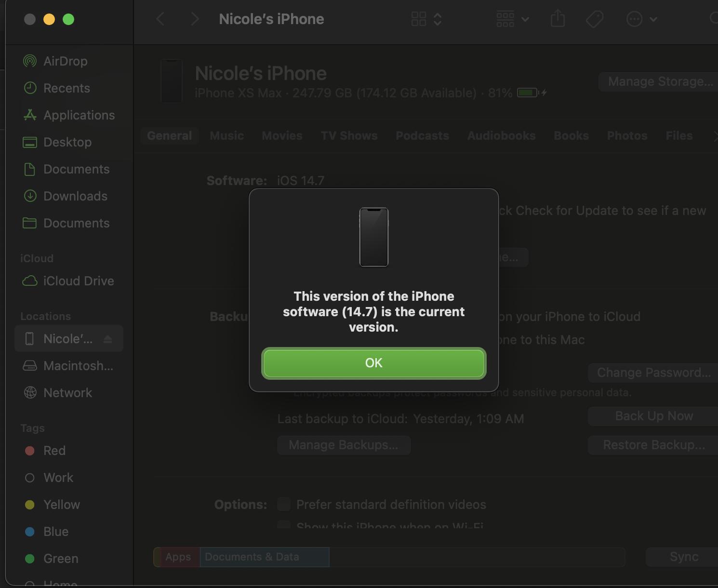Click the Sync button
The image size is (718, 588).
(682, 557)
